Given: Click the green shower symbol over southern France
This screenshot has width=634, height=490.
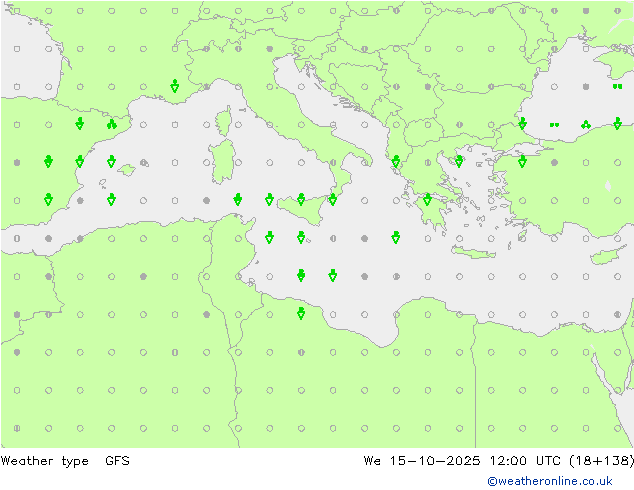Looking at the screenshot, I should 175,86.
